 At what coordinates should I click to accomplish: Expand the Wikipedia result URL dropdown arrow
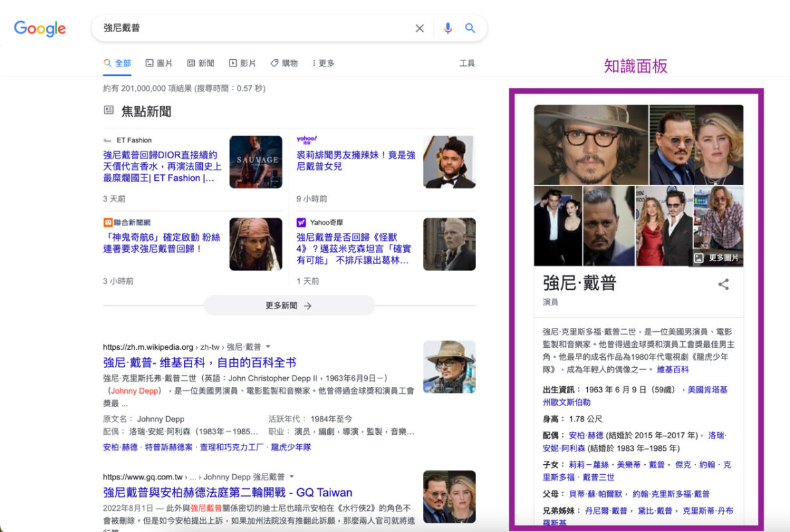tap(268, 346)
